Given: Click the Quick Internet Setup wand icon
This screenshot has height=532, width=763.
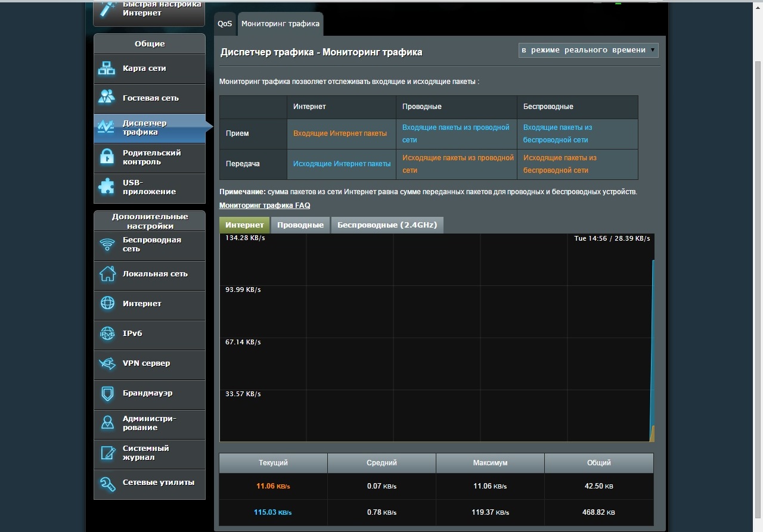Looking at the screenshot, I should point(107,10).
